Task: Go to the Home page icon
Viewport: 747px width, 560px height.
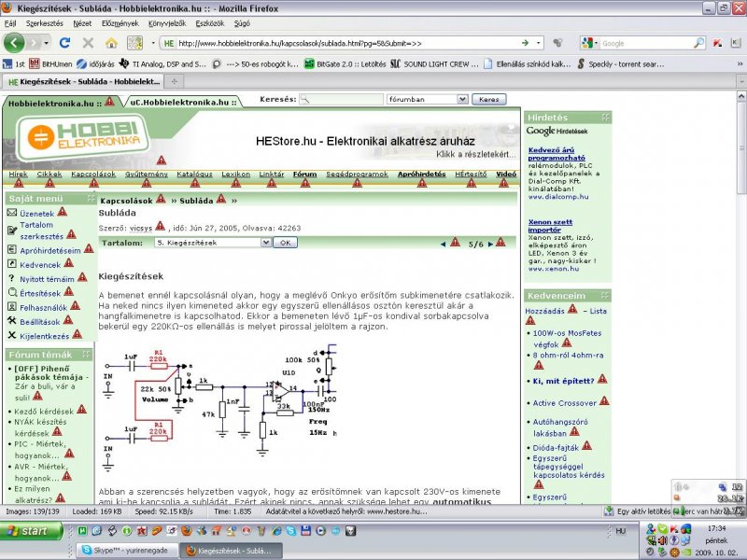Action: click(x=111, y=43)
